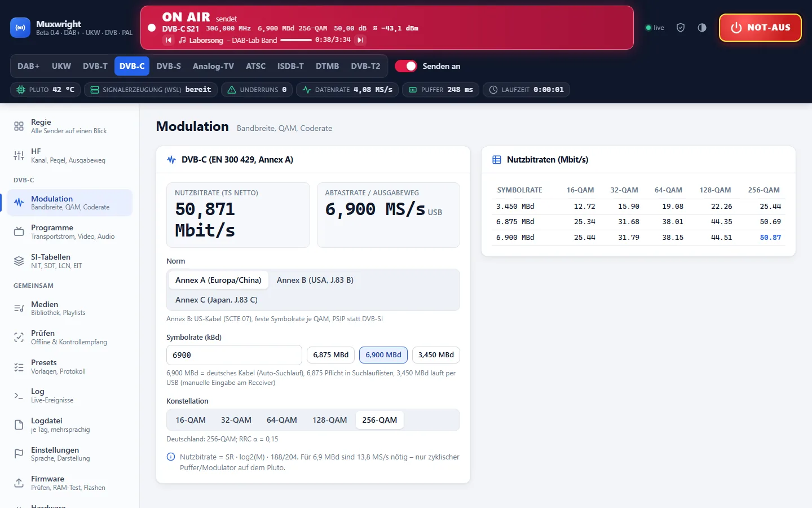Screen dimensions: 812x508
Task: Switch to the ATSC tab
Action: pos(255,66)
